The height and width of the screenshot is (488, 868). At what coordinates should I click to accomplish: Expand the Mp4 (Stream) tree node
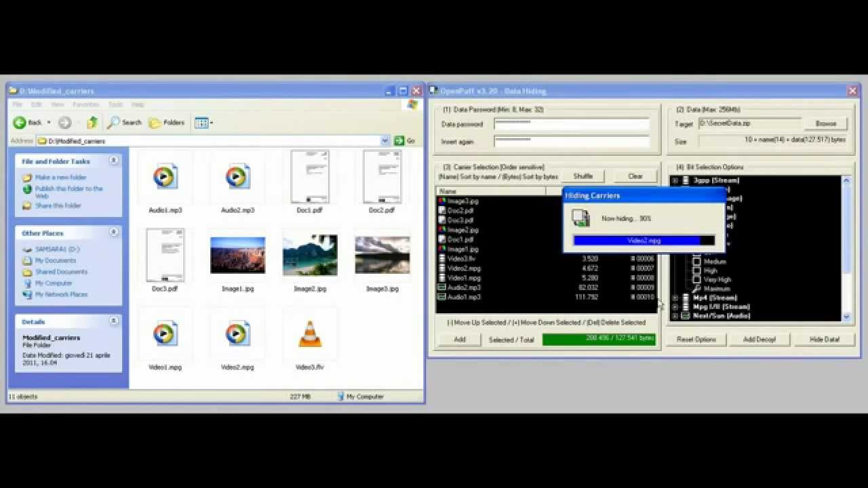point(674,297)
